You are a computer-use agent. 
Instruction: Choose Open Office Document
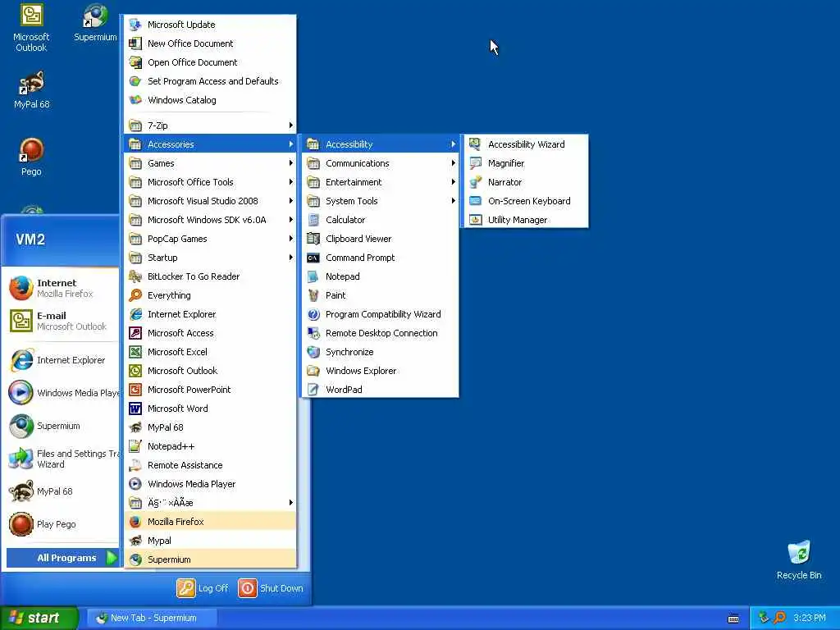pyautogui.click(x=210, y=62)
